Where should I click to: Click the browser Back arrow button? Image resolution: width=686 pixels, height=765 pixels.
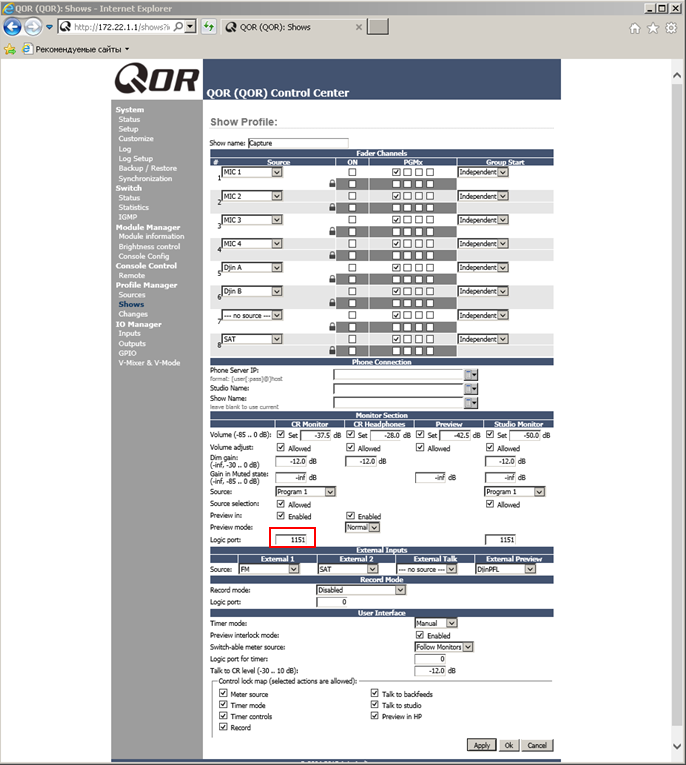(12, 27)
